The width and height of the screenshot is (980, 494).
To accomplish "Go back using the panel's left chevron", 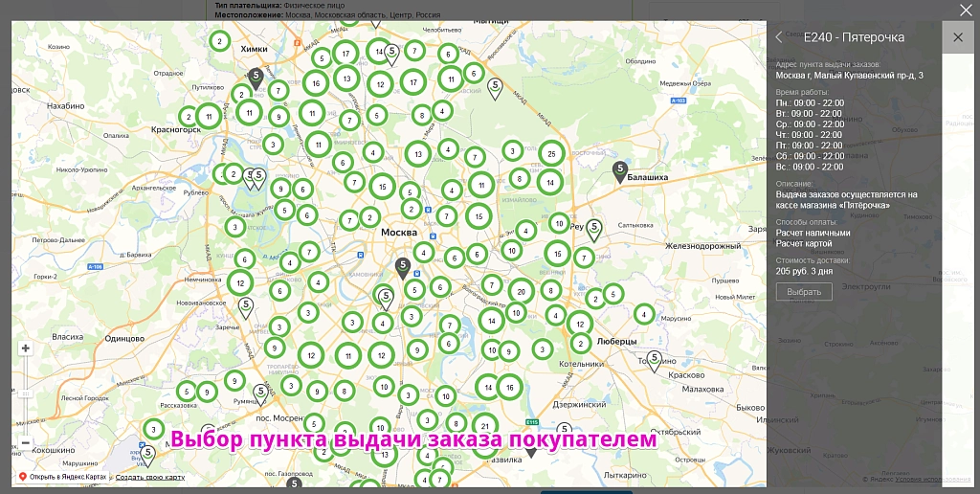I will click(x=779, y=37).
